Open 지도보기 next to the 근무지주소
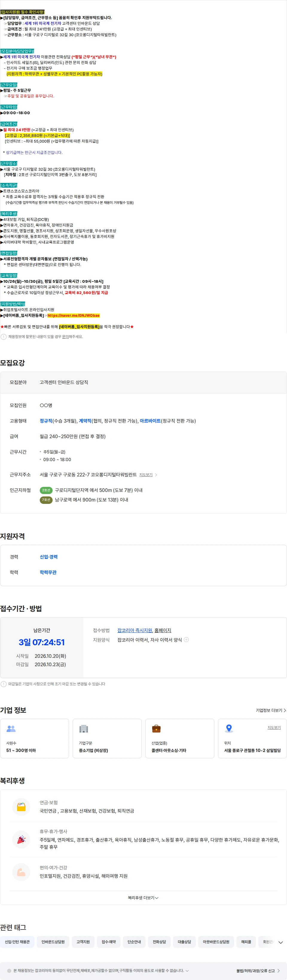Image resolution: width=287 pixels, height=980 pixels. (x=146, y=475)
